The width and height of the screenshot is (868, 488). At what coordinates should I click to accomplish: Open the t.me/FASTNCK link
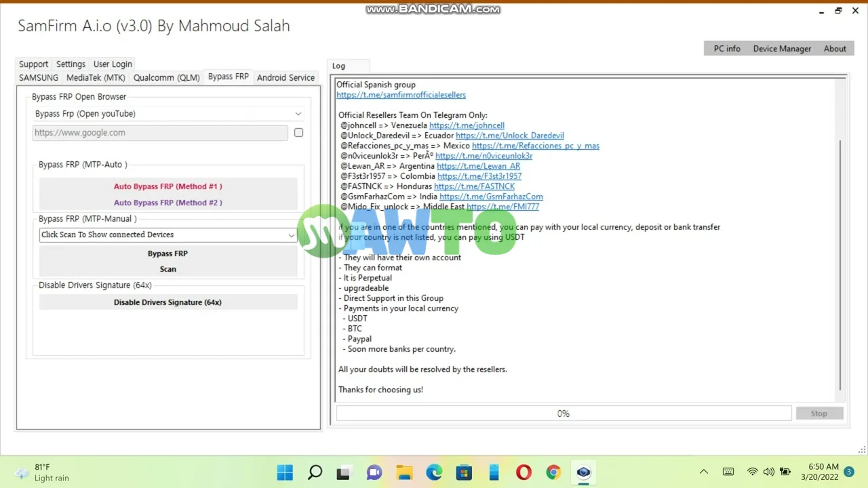click(x=474, y=186)
